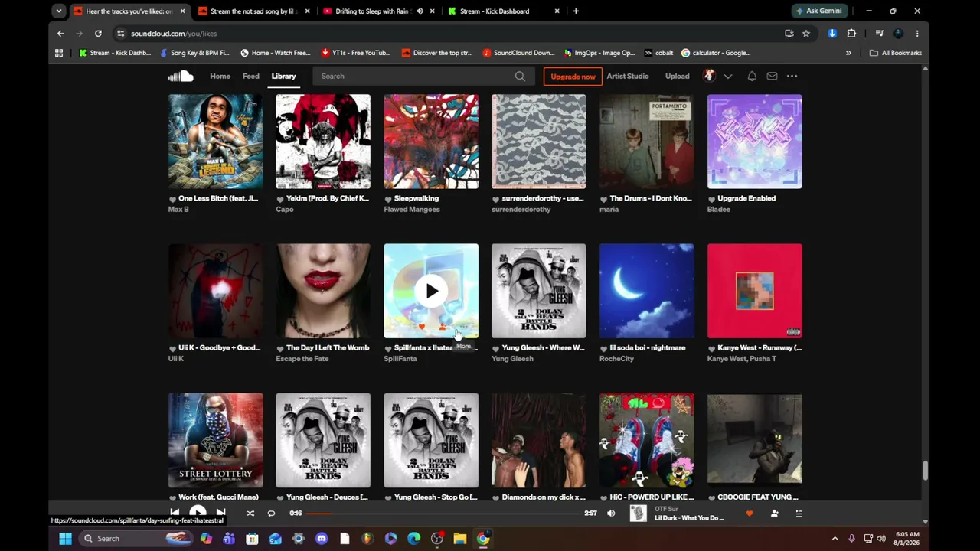Open the blue download extension icon
This screenshot has width=980, height=551.
coord(832,34)
